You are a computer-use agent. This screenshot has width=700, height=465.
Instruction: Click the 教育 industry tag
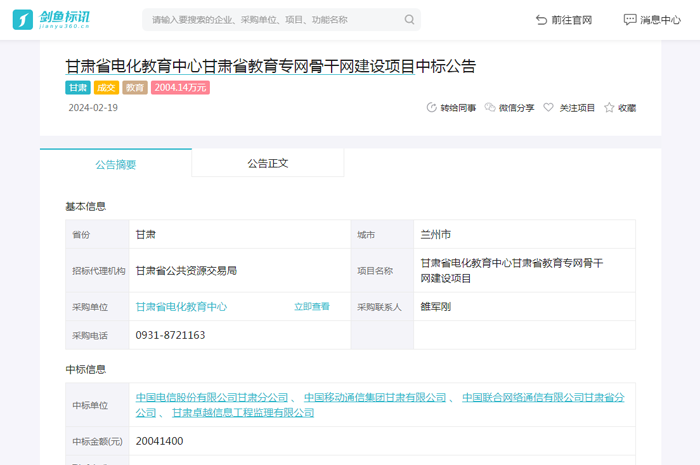click(135, 87)
